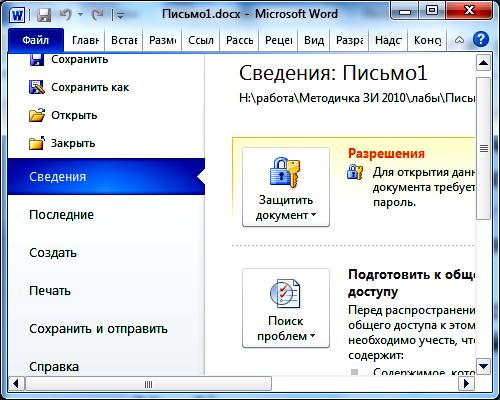Minimize the Word window
The height and width of the screenshot is (400, 500).
tap(405, 11)
